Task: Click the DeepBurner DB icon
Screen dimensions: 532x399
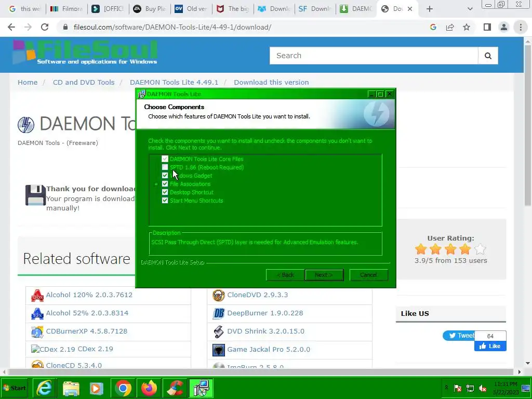Action: 219,313
